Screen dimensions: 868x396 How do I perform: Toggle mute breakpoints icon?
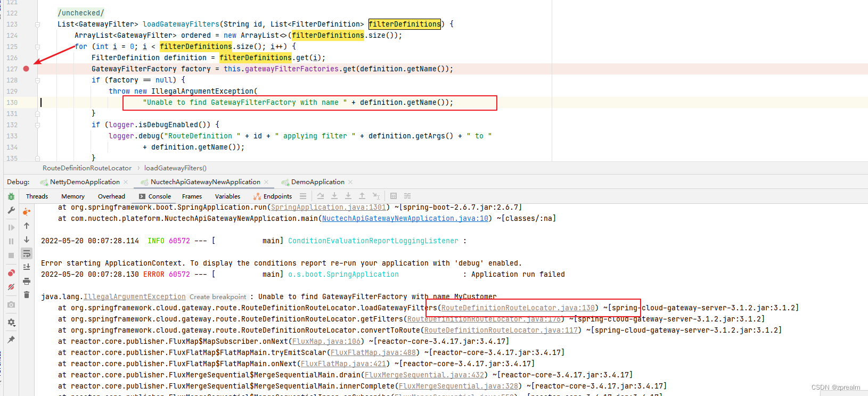[x=11, y=287]
